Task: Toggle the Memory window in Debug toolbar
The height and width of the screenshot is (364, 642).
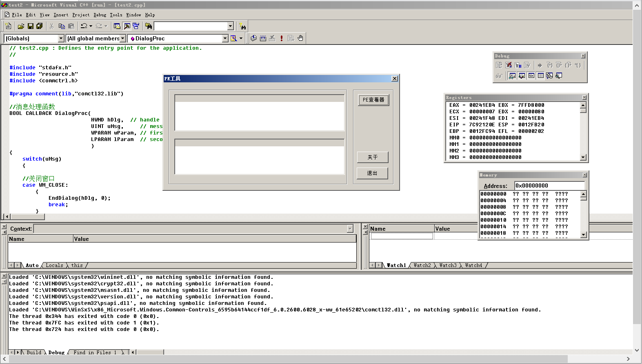Action: click(x=540, y=76)
